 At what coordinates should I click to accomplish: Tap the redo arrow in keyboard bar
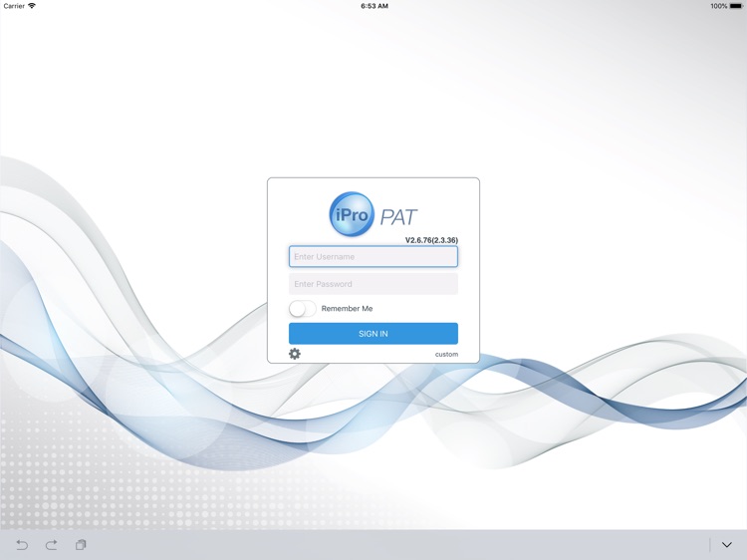(x=52, y=545)
